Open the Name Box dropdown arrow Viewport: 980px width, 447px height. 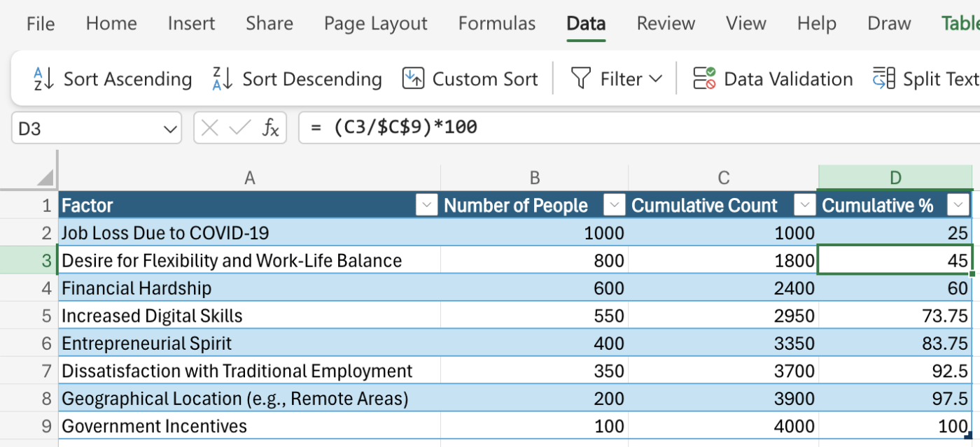tap(169, 129)
